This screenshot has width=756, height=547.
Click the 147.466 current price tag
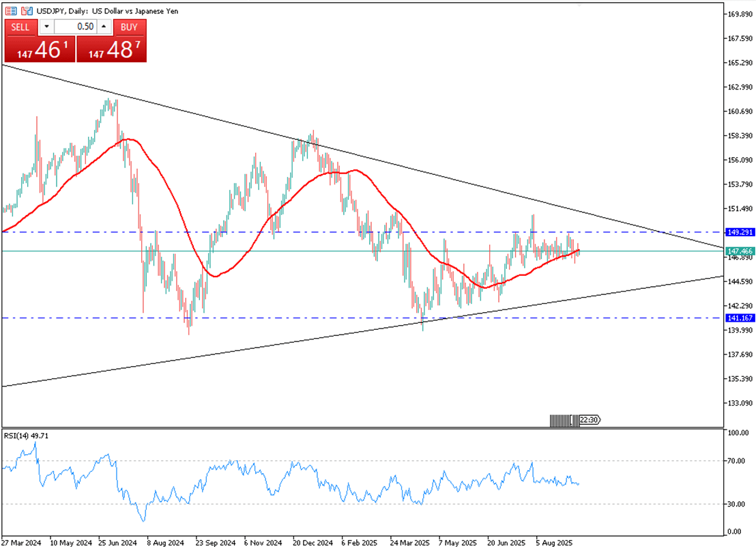(x=739, y=251)
